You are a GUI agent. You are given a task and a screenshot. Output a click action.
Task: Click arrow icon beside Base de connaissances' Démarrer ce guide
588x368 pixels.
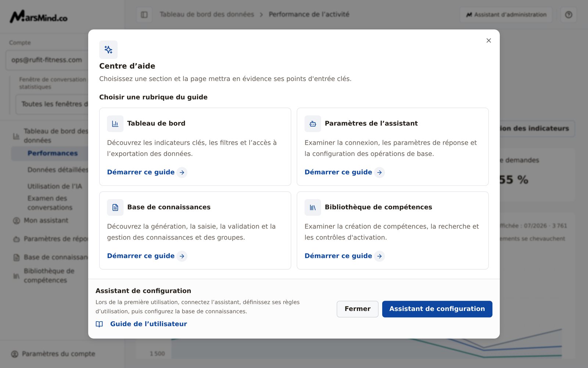[182, 256]
